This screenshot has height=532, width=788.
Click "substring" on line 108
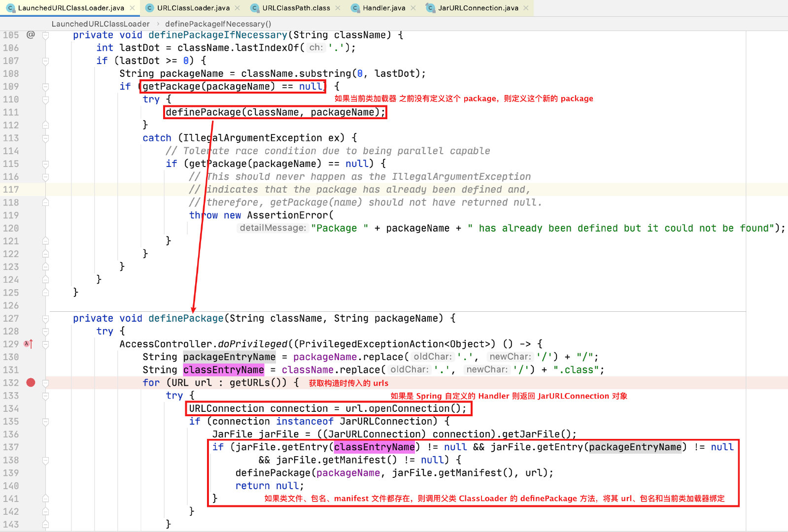pyautogui.click(x=325, y=73)
